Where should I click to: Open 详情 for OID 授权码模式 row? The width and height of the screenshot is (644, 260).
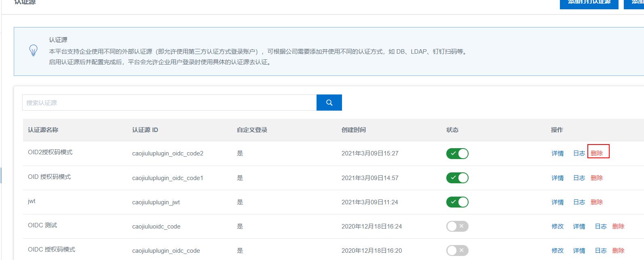[557, 178]
